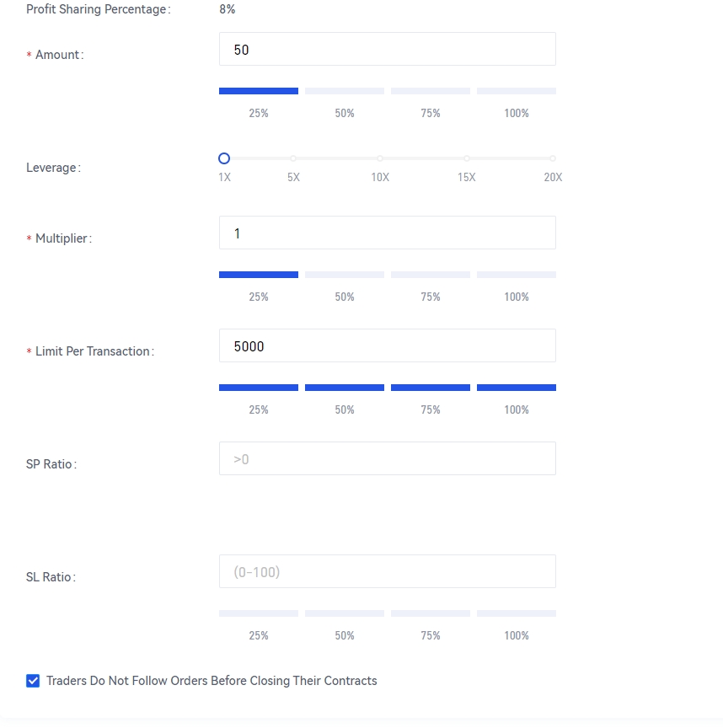This screenshot has height=728, width=723.
Task: Click the SL Ratio input field
Action: pos(387,572)
